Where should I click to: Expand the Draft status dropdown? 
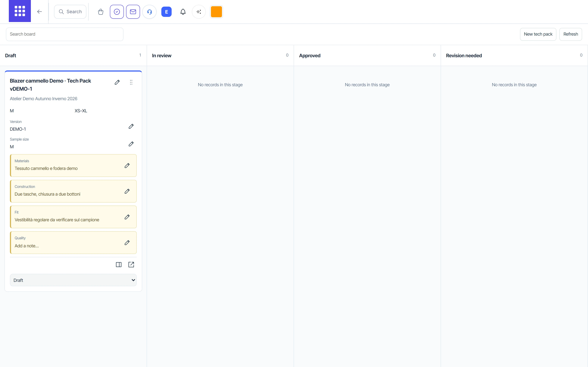pos(73,280)
